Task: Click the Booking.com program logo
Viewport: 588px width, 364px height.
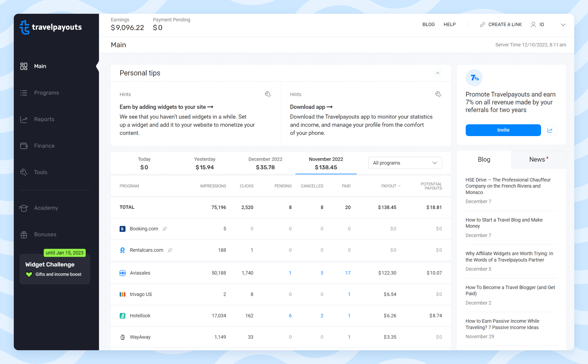Action: click(x=123, y=229)
